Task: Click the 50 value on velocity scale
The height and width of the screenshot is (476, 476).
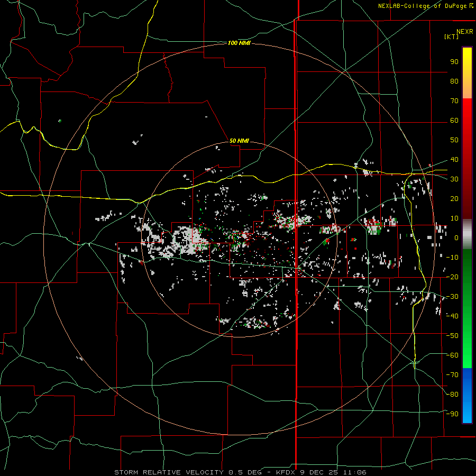Action: click(454, 140)
